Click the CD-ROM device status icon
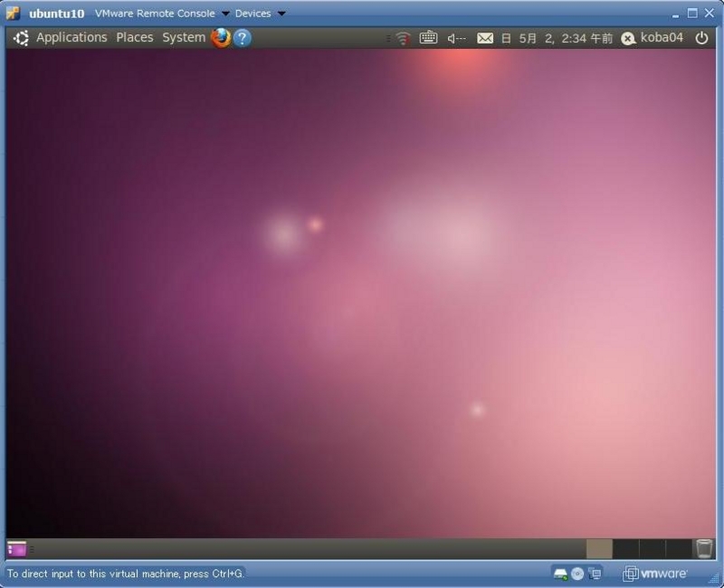This screenshot has width=724, height=588. click(576, 572)
